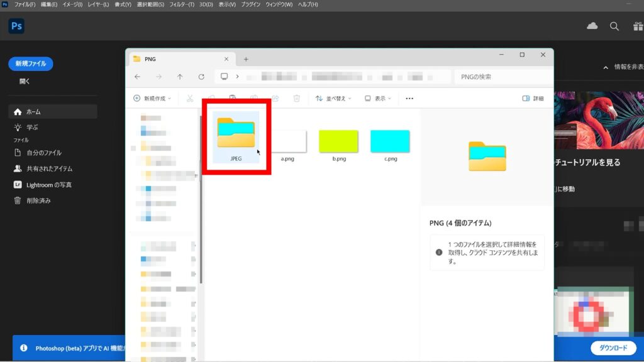
Task: Select the cyan c.png file
Action: coord(390,145)
